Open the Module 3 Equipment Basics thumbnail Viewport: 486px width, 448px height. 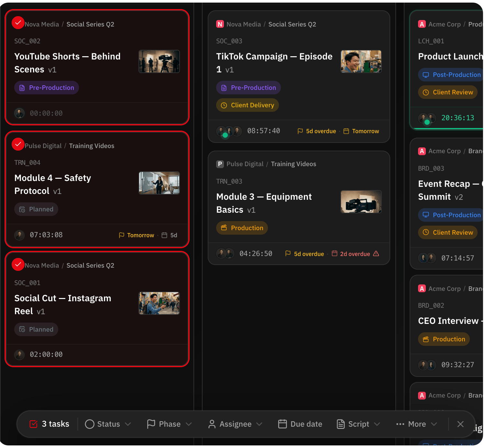(361, 202)
